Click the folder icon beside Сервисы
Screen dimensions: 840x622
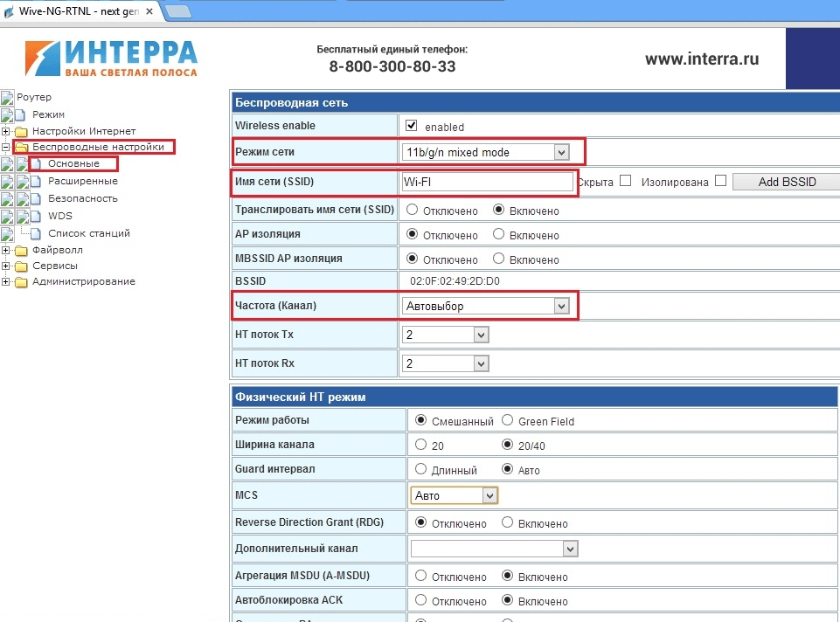(22, 266)
